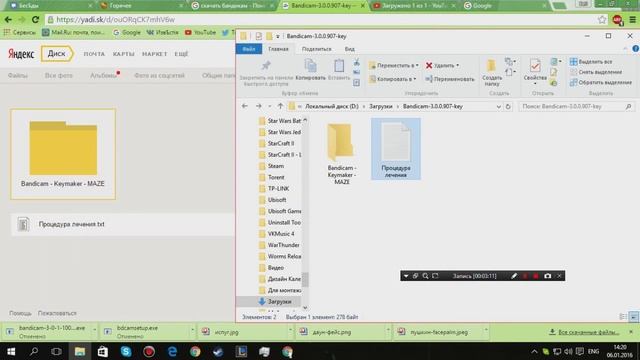The height and width of the screenshot is (360, 640).
Task: Open the Windows Store taskbar icon
Action: [102, 351]
